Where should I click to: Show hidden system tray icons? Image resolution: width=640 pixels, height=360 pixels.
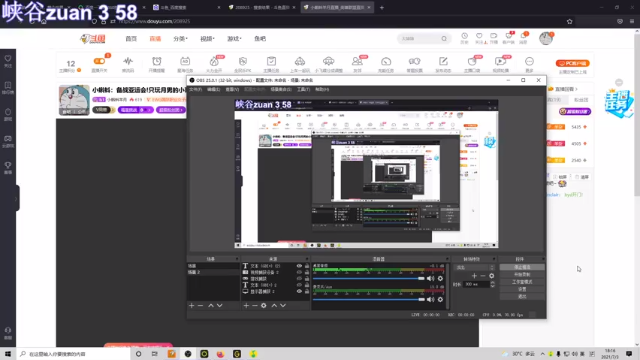pyautogui.click(x=542, y=354)
